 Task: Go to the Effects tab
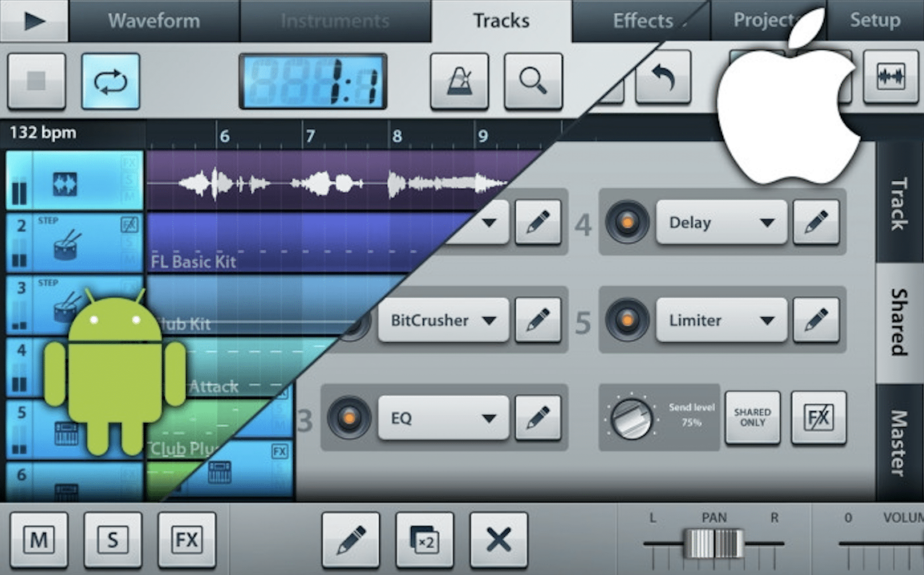[643, 21]
